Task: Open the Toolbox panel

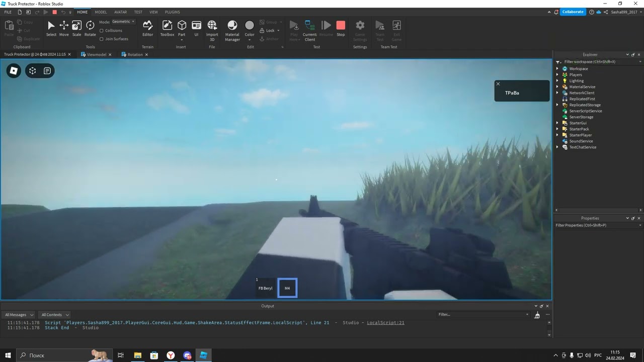Action: pos(167,29)
